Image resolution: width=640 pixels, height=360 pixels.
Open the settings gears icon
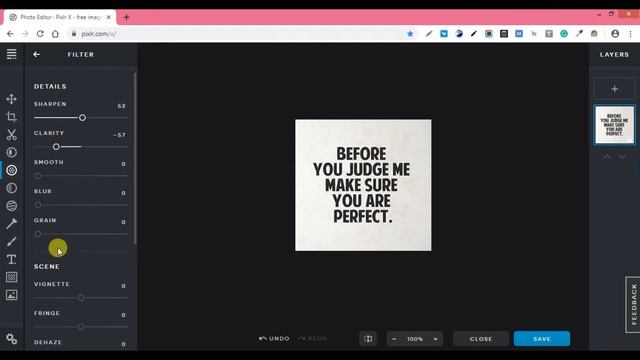(11, 339)
